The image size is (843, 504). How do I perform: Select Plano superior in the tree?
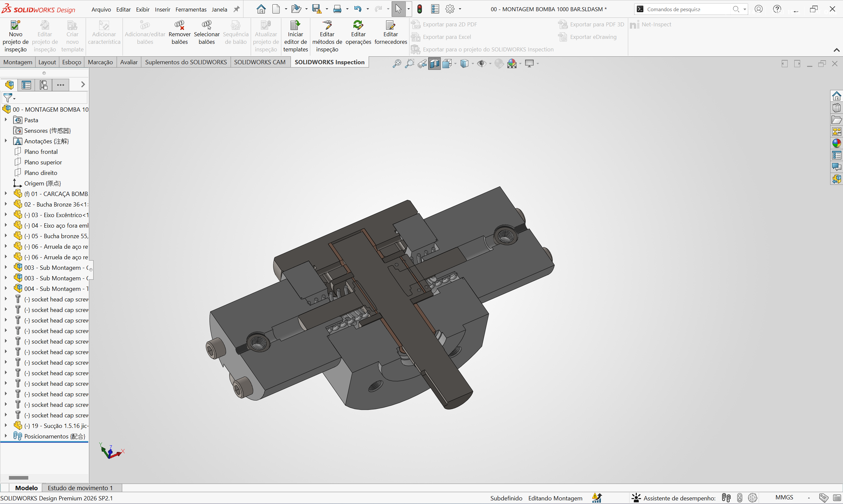point(43,162)
